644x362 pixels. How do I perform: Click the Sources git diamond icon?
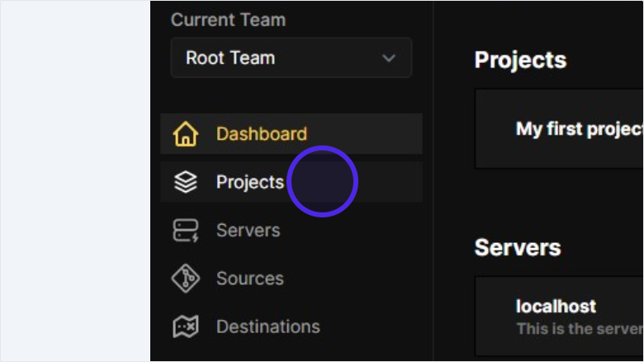pos(186,279)
